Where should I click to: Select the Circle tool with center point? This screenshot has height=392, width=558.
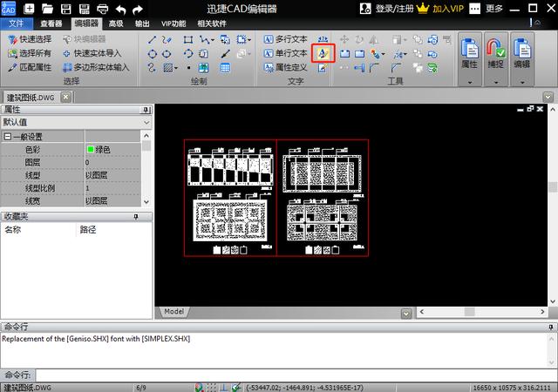coord(152,54)
